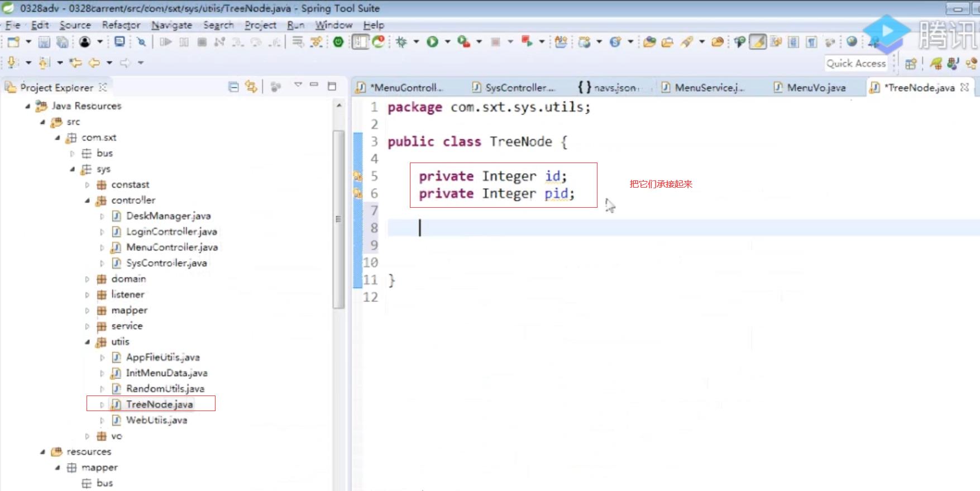Viewport: 980px width, 491px height.
Task: Click Next Annotation arrow icon
Action: click(x=13, y=63)
